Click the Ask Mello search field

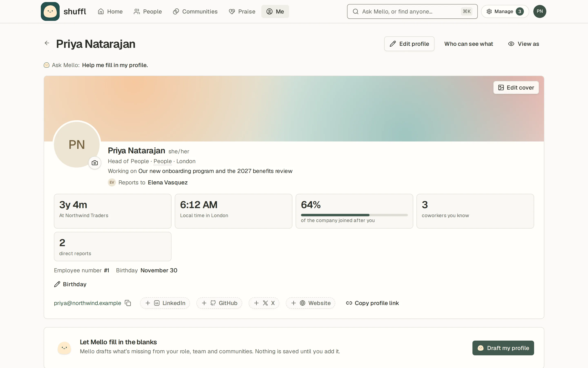tap(412, 11)
